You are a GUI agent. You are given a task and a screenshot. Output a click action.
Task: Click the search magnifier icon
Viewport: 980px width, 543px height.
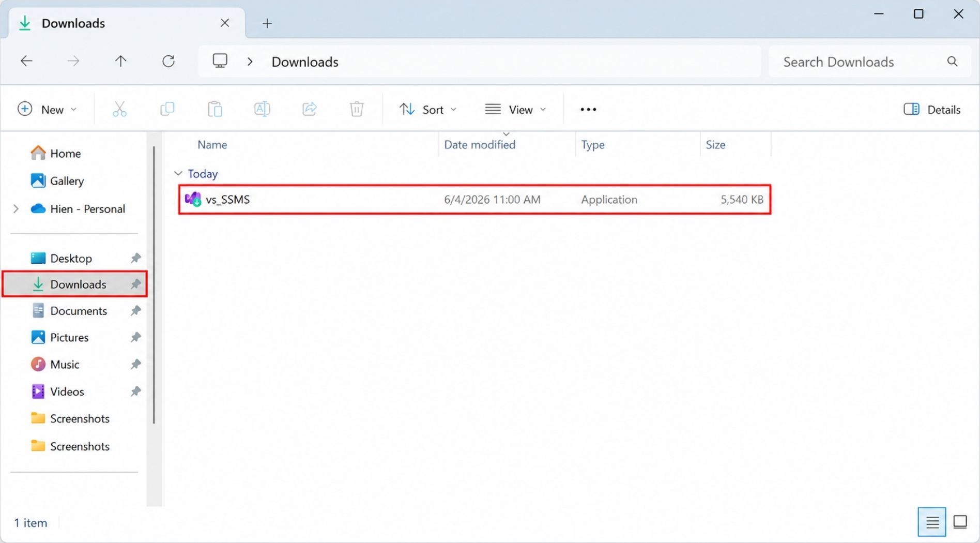[952, 62]
